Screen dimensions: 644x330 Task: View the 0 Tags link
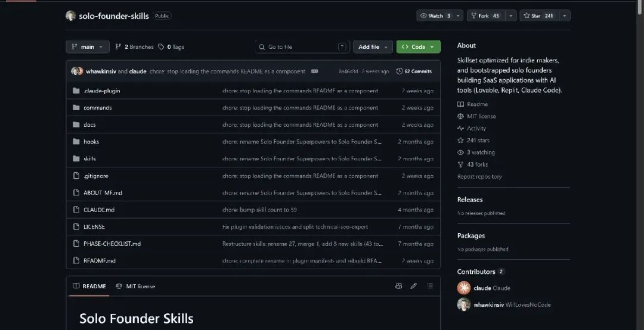pyautogui.click(x=171, y=47)
